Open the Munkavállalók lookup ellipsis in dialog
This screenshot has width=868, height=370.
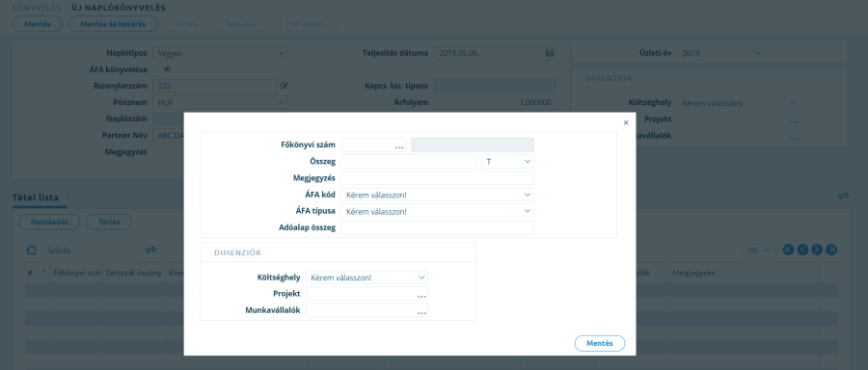[x=421, y=312]
